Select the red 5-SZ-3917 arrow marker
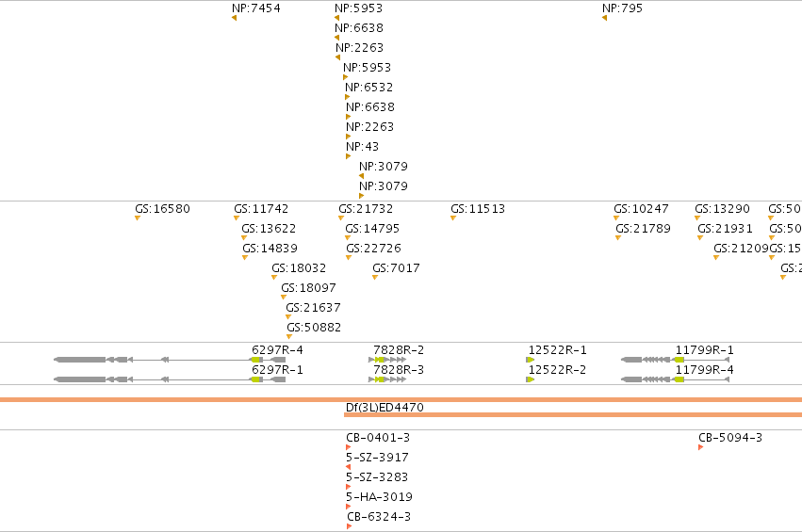 349,467
